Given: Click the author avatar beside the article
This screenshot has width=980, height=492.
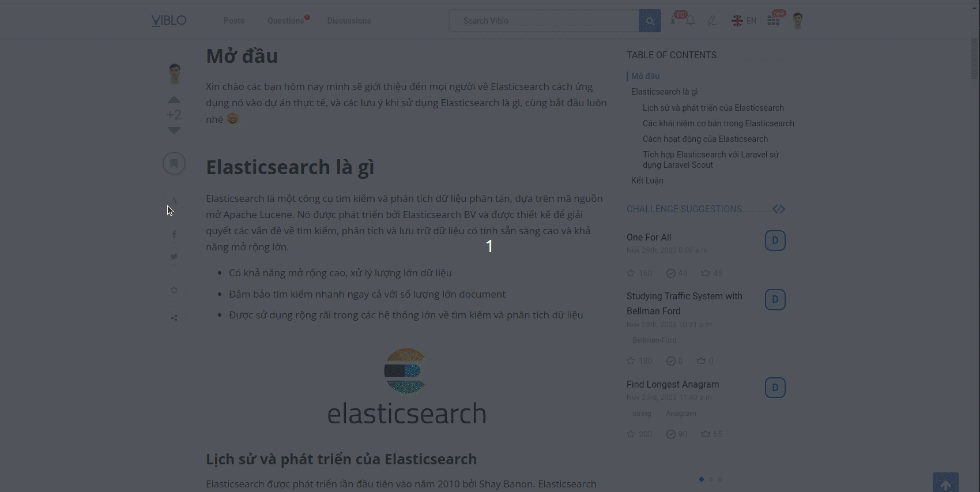Looking at the screenshot, I should click(174, 74).
